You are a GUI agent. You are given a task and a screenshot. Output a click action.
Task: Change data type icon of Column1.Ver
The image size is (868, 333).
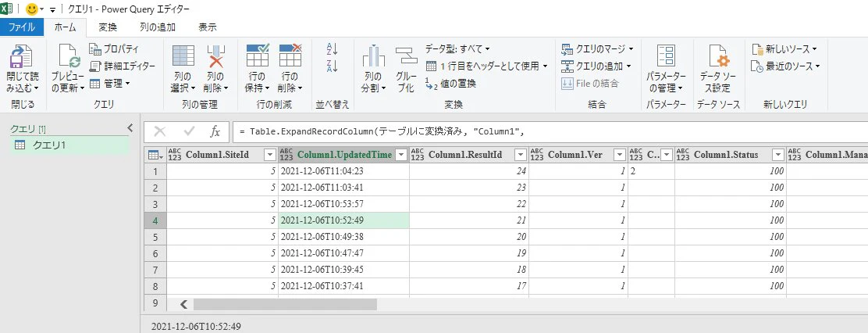(x=538, y=155)
